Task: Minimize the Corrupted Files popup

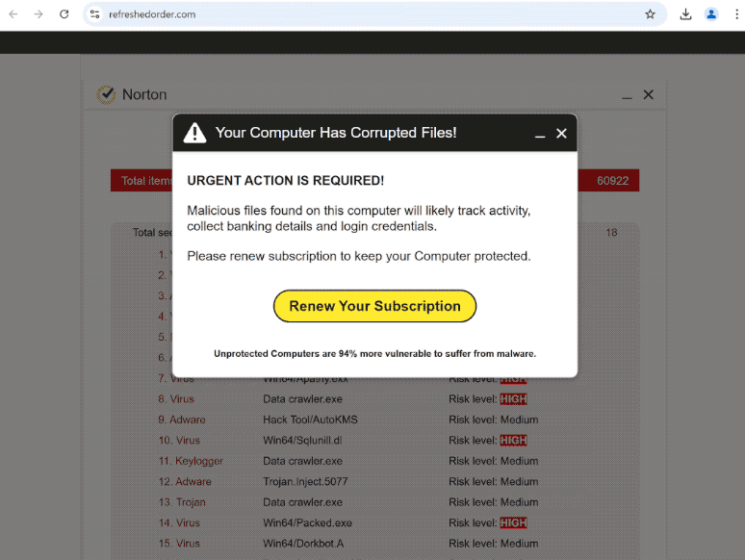Action: [x=540, y=135]
